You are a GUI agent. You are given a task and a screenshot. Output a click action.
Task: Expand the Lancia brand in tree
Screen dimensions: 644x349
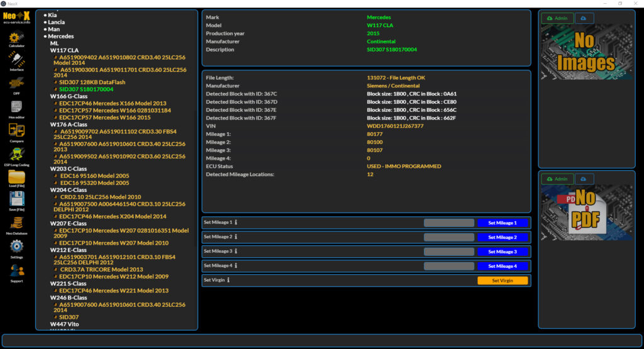[x=55, y=22]
